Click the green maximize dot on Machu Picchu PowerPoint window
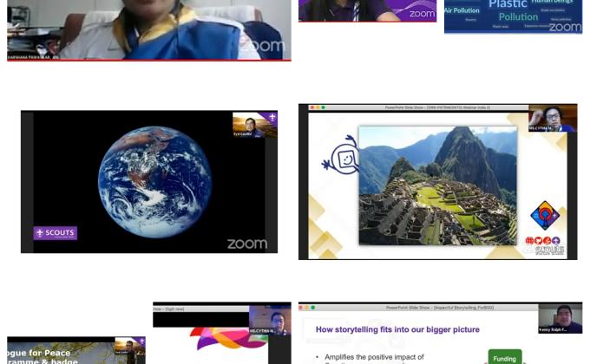Screen dimensions: 590x364 [x=324, y=107]
